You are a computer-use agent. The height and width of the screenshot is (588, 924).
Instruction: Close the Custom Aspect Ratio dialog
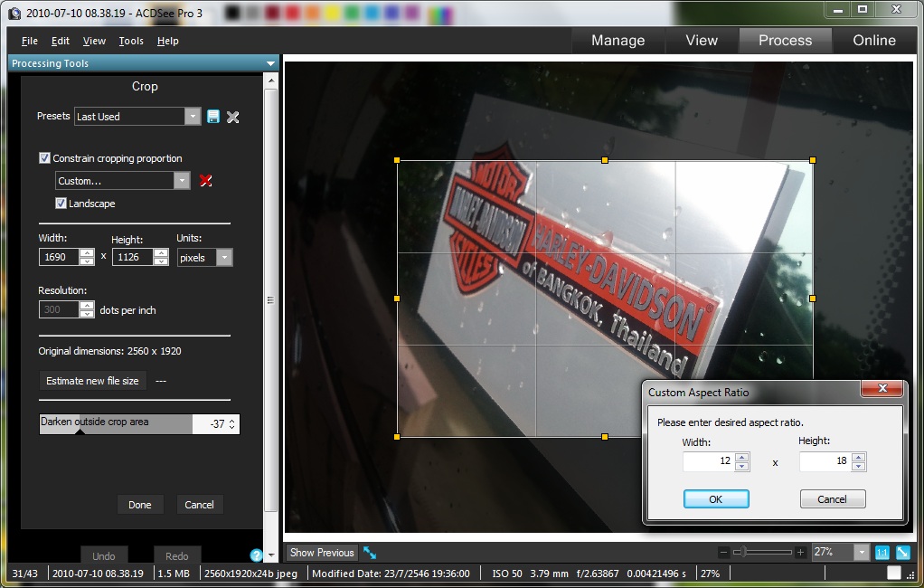coord(882,388)
